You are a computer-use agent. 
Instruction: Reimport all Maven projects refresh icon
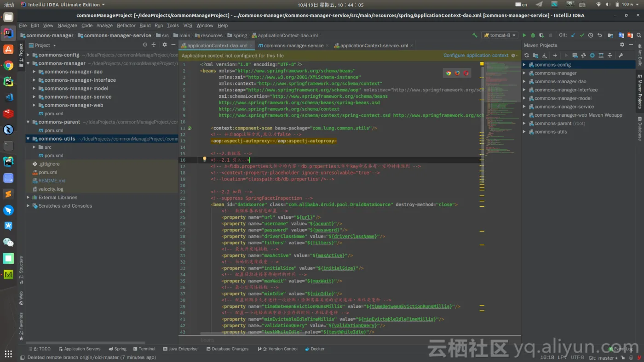click(526, 55)
